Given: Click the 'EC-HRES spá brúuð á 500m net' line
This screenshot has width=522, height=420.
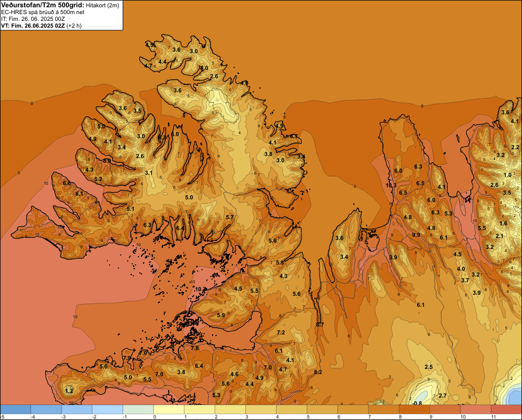Looking at the screenshot, I should [43, 13].
